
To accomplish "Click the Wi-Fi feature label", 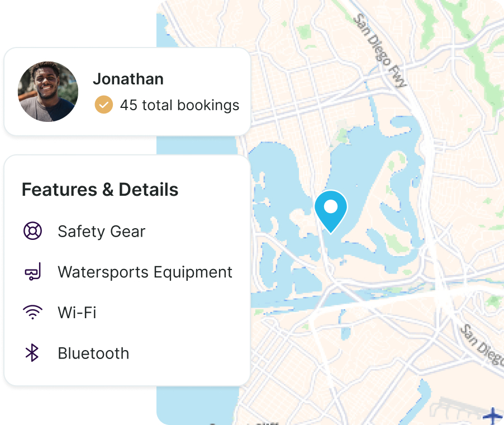I will coord(77,313).
